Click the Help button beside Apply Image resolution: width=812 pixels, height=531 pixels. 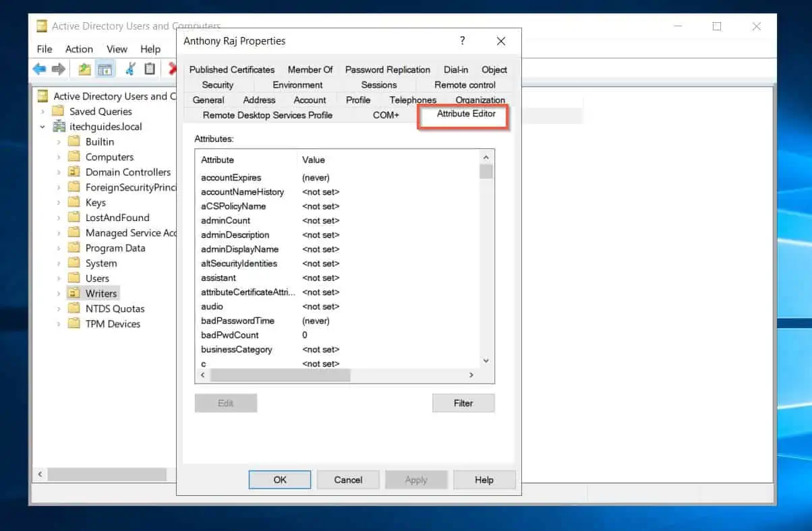(484, 480)
